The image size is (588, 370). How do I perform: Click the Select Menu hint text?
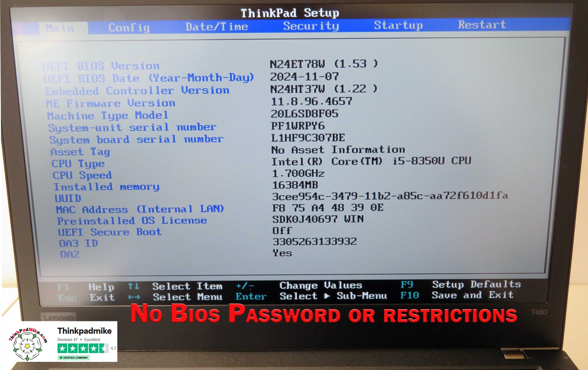(188, 297)
